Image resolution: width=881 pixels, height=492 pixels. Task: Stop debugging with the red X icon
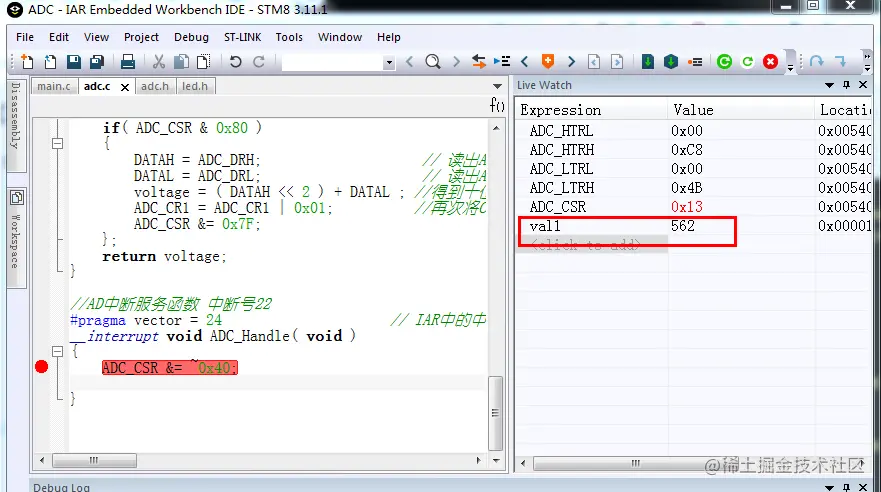pyautogui.click(x=770, y=61)
